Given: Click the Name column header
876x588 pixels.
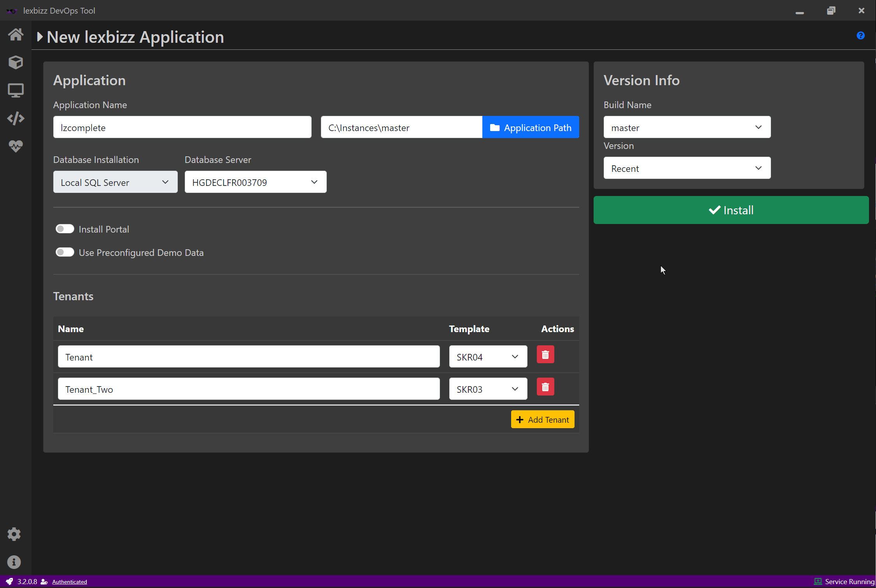Looking at the screenshot, I should pos(71,329).
